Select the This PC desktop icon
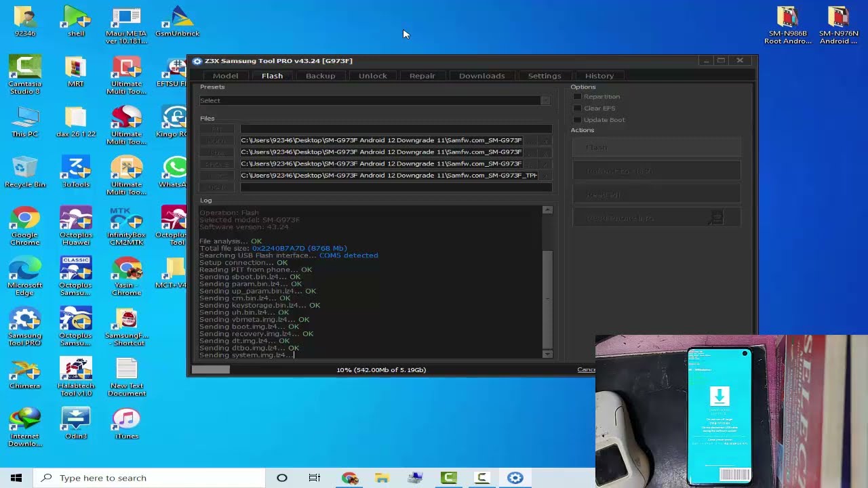Image resolution: width=868 pixels, height=488 pixels. 25,121
